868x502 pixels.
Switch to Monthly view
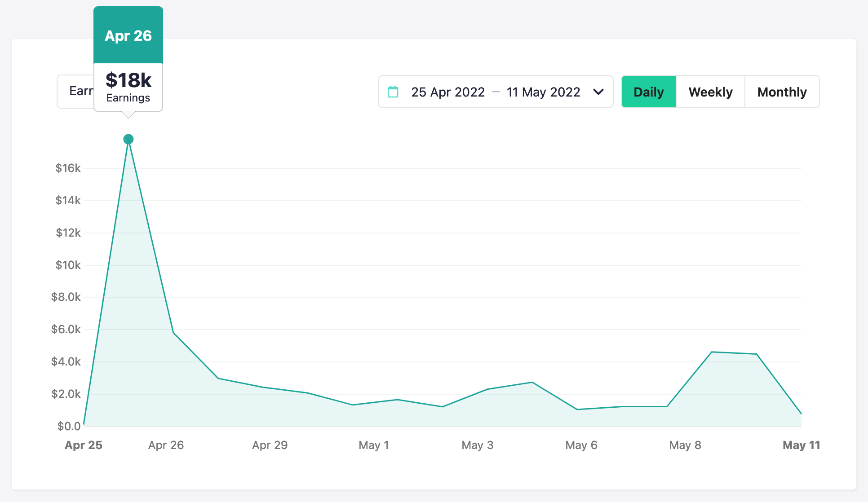pyautogui.click(x=782, y=92)
